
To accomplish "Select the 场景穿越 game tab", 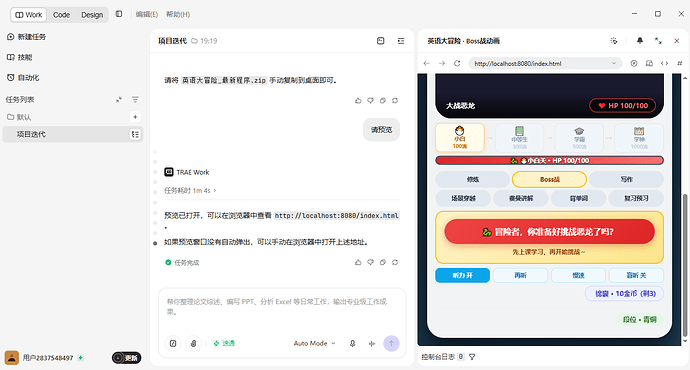I will coord(463,198).
